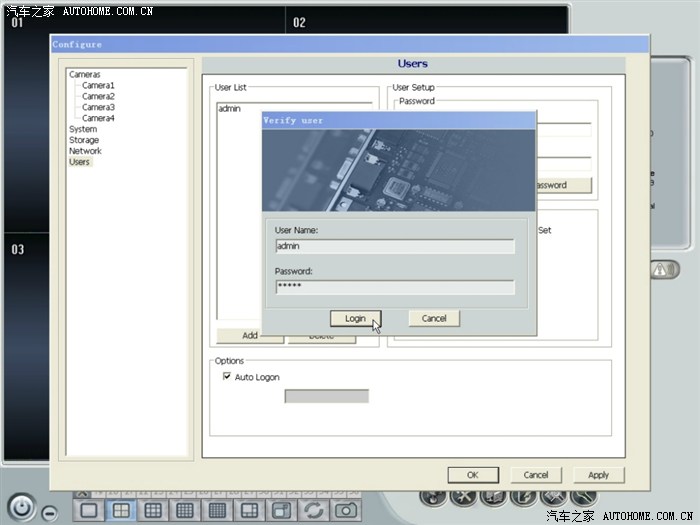Switch to sixteen-camera grid layout
Screen dimensions: 700x525
(x=185, y=510)
